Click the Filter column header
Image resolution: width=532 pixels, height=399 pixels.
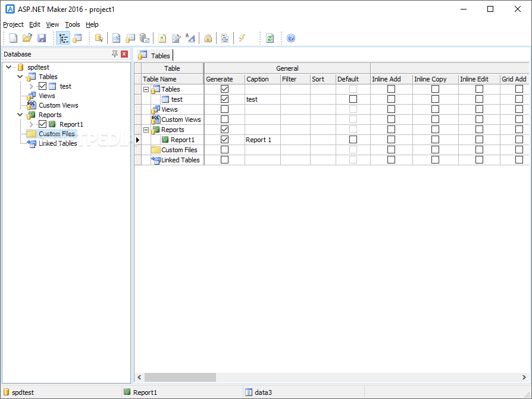(x=295, y=79)
